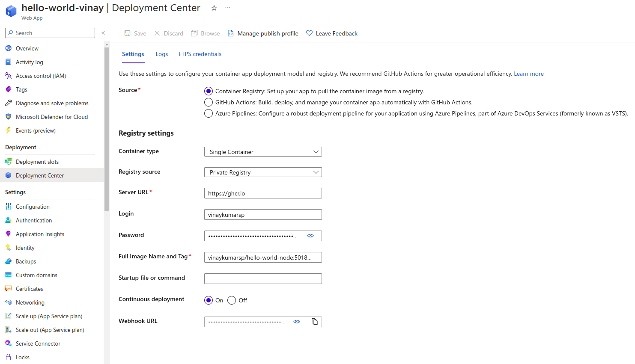Open the Registry source dropdown
Viewport: 635px width, 364px height.
point(263,172)
